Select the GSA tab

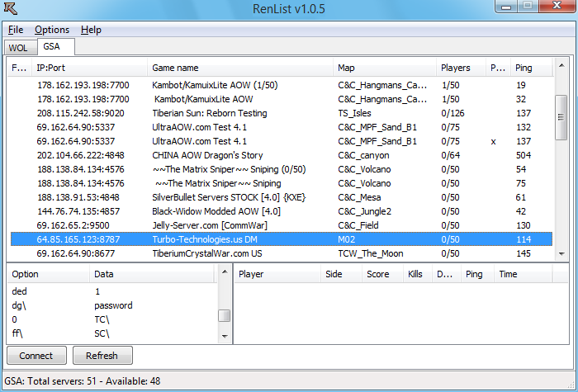52,47
